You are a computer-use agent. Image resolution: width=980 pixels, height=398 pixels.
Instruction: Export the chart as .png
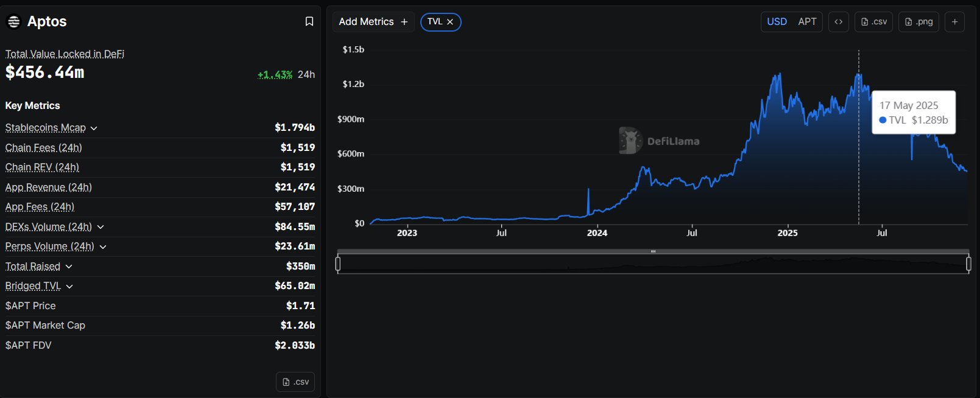919,22
